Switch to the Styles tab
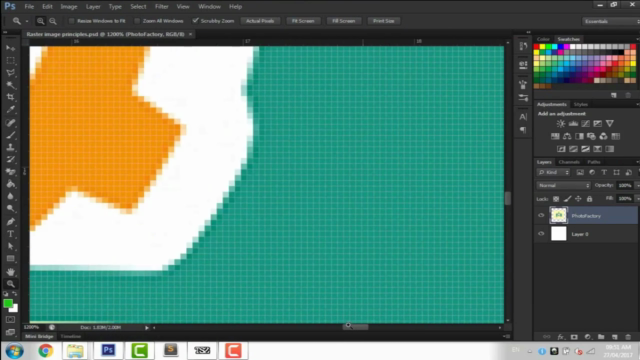Screen dimensions: 640x360 coord(580,104)
